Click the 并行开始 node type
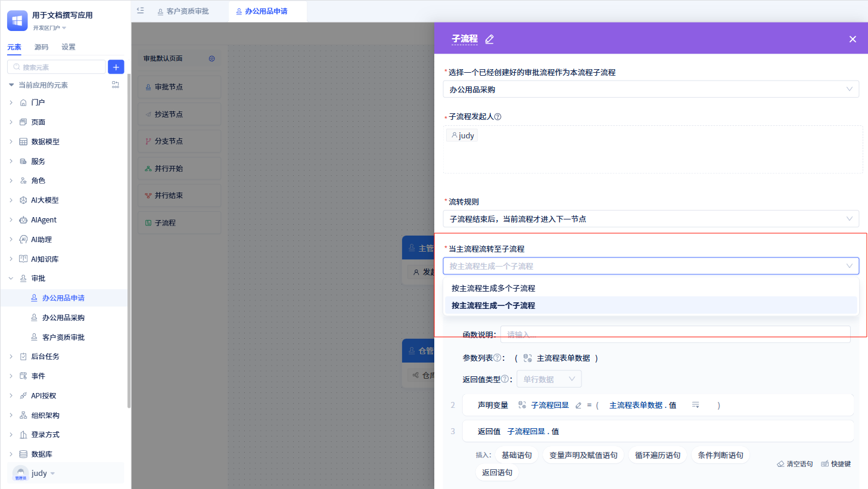 point(179,169)
